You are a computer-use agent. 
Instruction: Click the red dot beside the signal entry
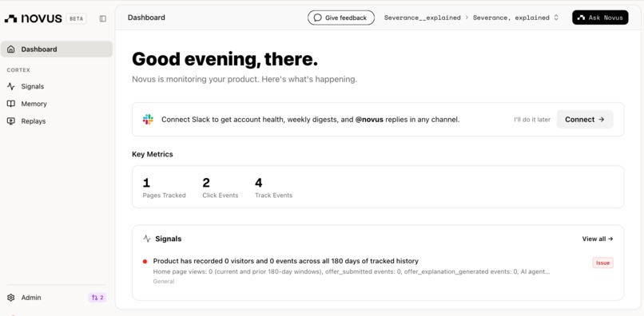pos(145,262)
